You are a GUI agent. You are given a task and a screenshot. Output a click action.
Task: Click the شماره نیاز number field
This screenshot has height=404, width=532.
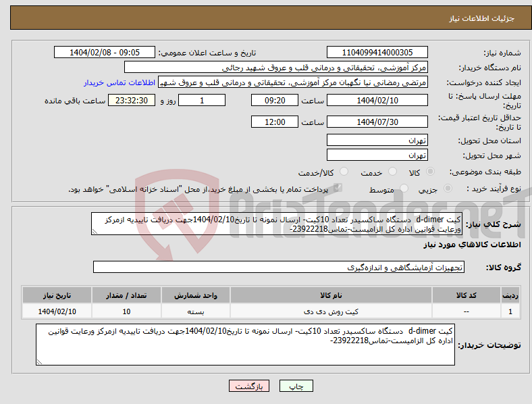377,52
